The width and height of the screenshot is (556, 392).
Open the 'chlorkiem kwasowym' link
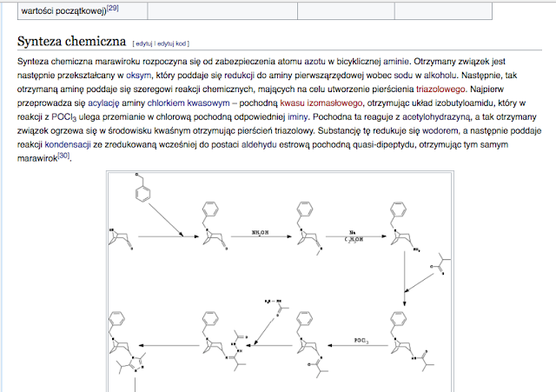pyautogui.click(x=189, y=103)
